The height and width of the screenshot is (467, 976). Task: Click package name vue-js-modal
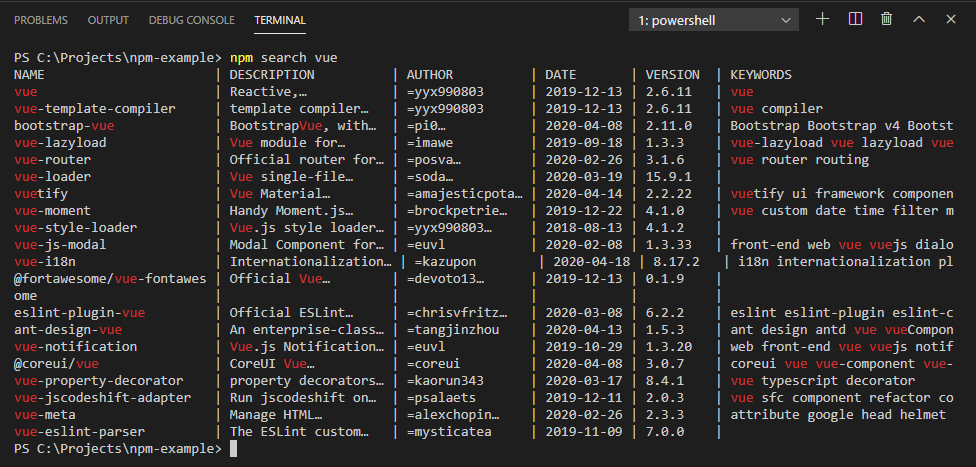pos(60,245)
